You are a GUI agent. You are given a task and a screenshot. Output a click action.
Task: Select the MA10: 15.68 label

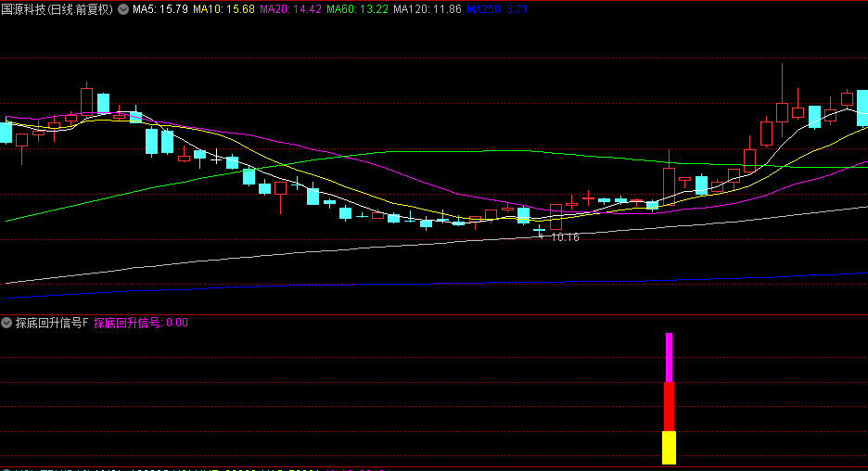pyautogui.click(x=223, y=9)
